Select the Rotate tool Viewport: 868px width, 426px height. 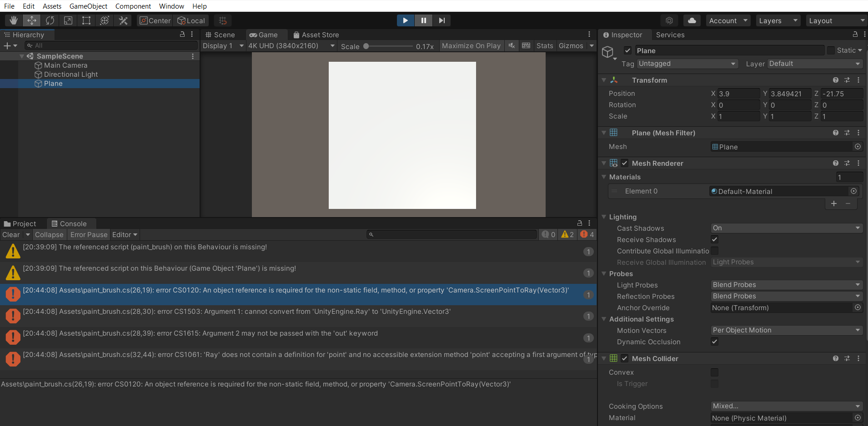click(50, 20)
